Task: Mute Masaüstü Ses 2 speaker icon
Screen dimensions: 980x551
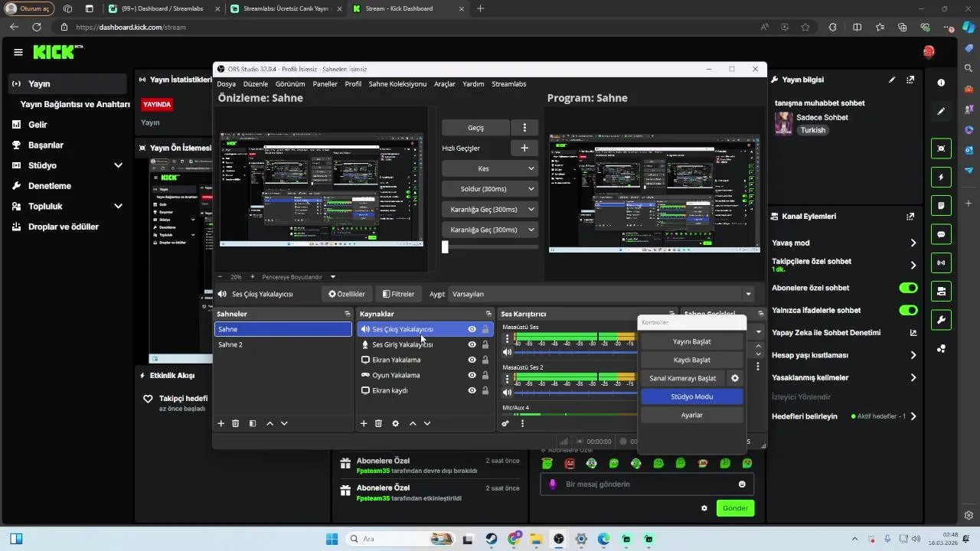Action: [507, 392]
